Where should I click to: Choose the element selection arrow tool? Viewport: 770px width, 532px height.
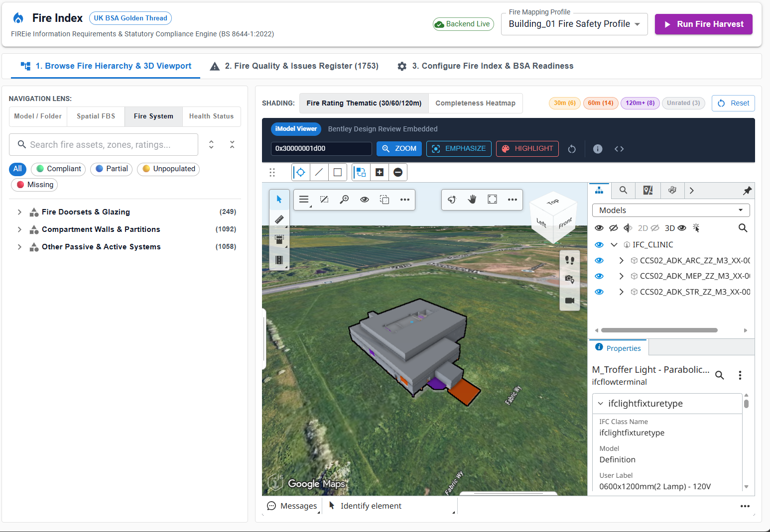(279, 200)
